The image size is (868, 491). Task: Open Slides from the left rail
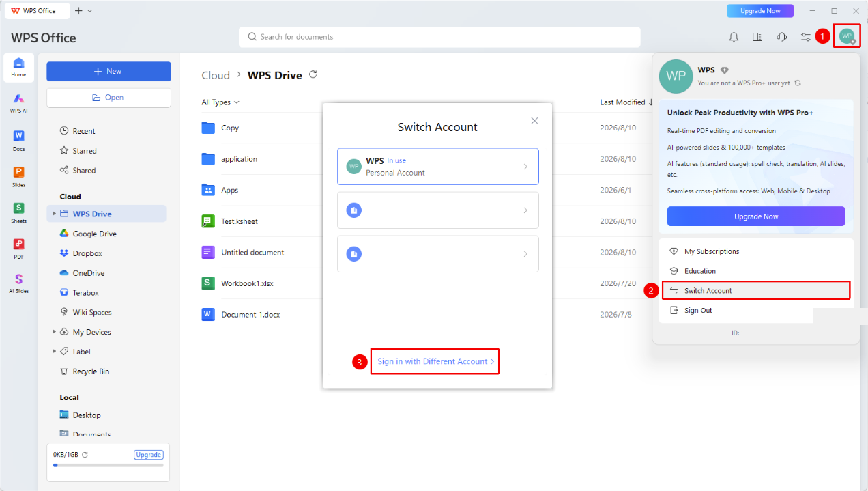coord(18,176)
